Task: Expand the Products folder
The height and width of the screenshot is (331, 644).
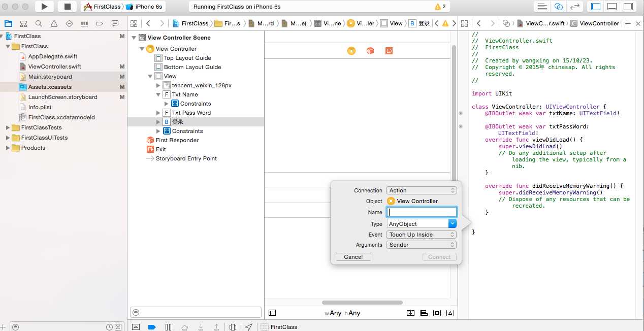Action: pos(8,148)
